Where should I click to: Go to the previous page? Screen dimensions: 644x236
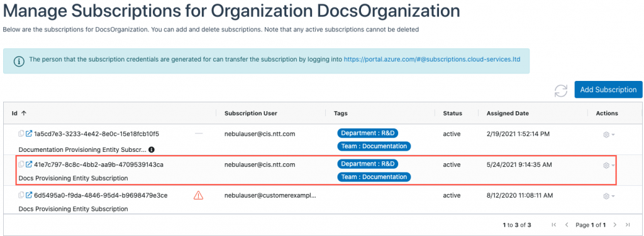[567, 225]
